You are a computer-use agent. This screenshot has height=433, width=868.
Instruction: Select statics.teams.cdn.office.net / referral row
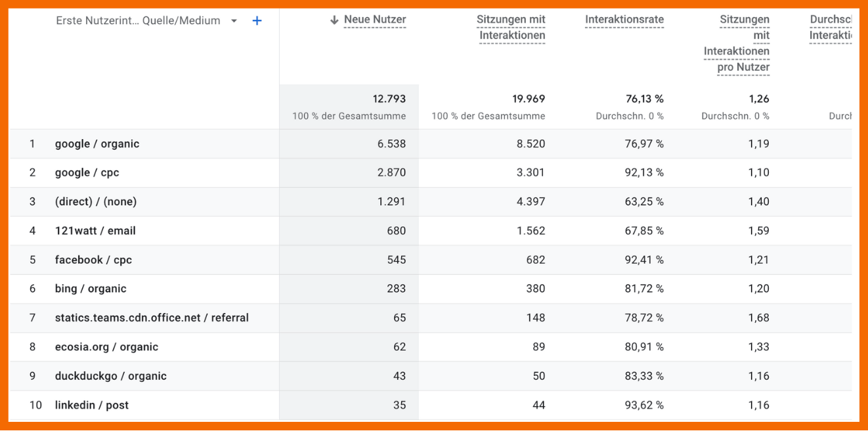pyautogui.click(x=152, y=318)
